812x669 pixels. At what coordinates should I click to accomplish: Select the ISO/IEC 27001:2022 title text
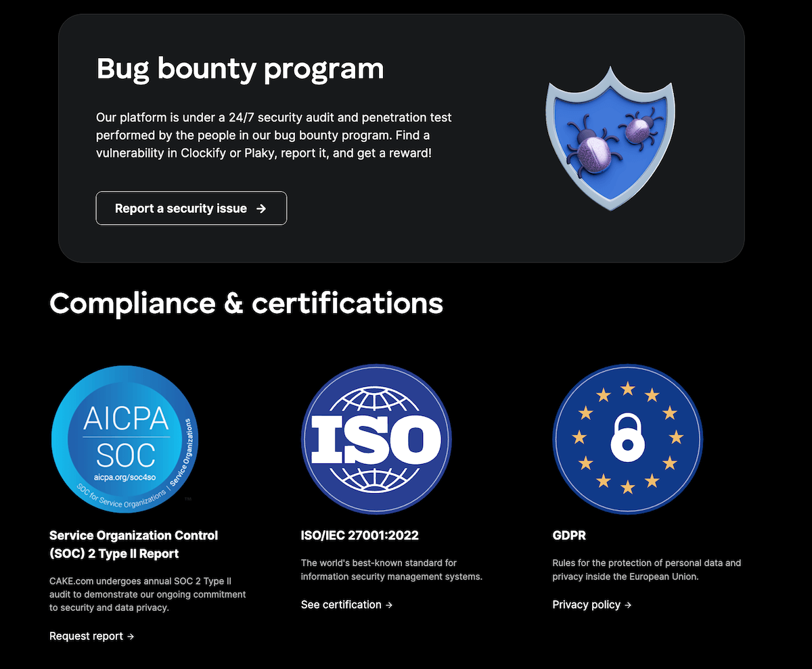359,535
